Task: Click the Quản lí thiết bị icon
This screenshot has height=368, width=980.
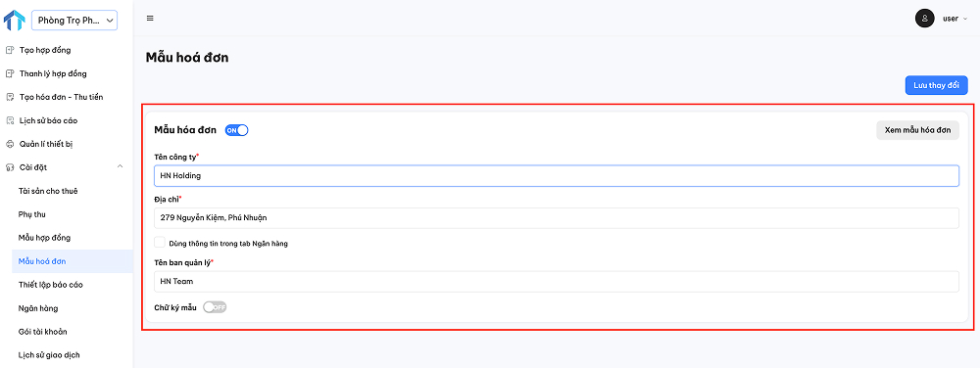Action: (10, 144)
